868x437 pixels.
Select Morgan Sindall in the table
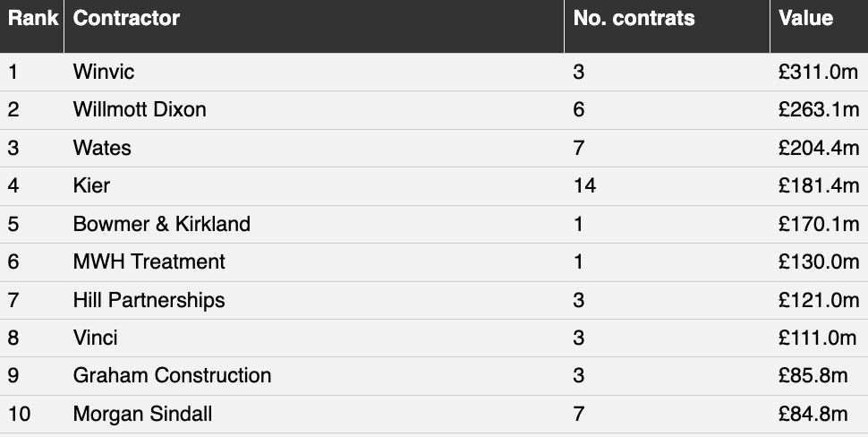[x=142, y=415]
